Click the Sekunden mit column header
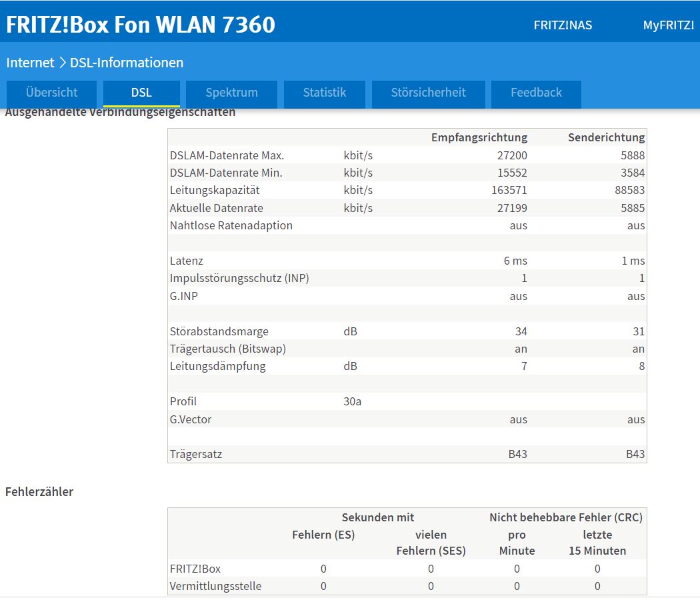 378,517
